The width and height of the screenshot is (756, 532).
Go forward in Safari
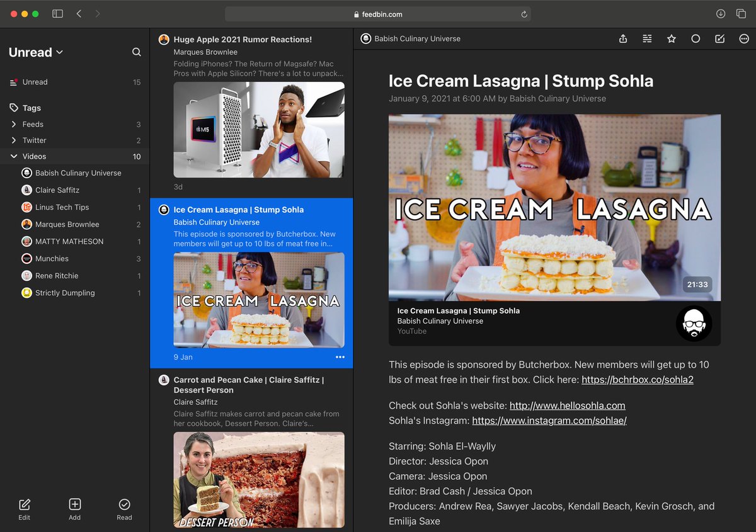click(98, 14)
